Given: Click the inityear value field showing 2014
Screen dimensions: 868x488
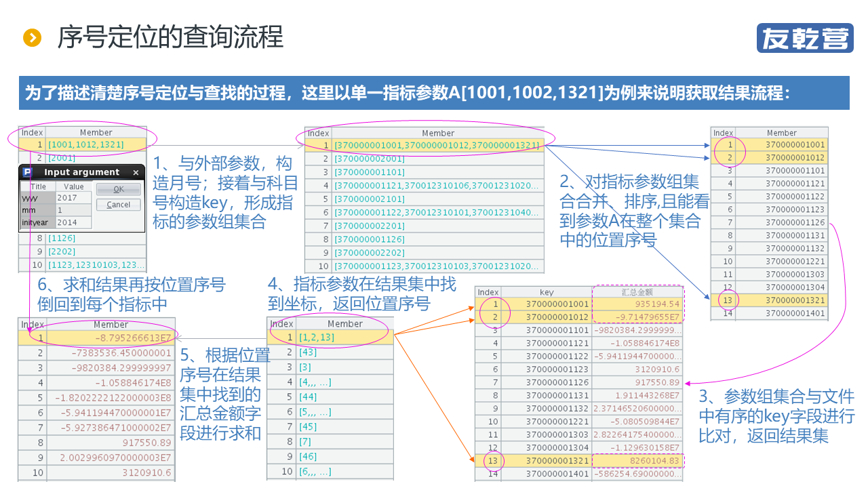Looking at the screenshot, I should (x=74, y=222).
